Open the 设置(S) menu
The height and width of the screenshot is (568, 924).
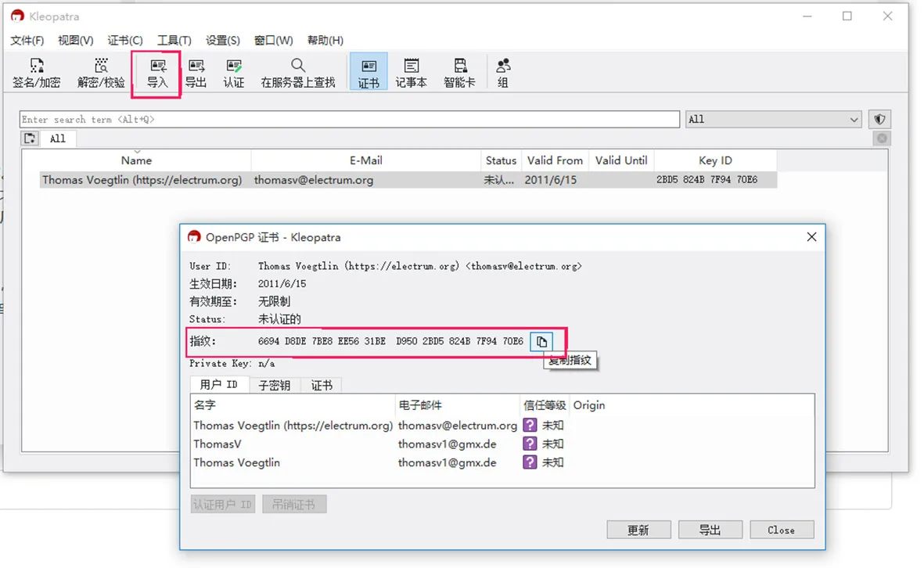pos(223,40)
